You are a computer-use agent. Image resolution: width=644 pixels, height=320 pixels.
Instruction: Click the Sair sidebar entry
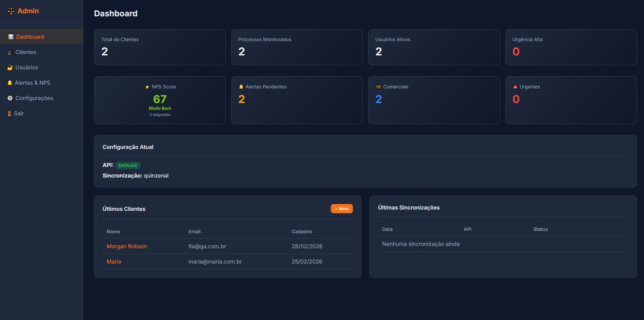click(19, 113)
